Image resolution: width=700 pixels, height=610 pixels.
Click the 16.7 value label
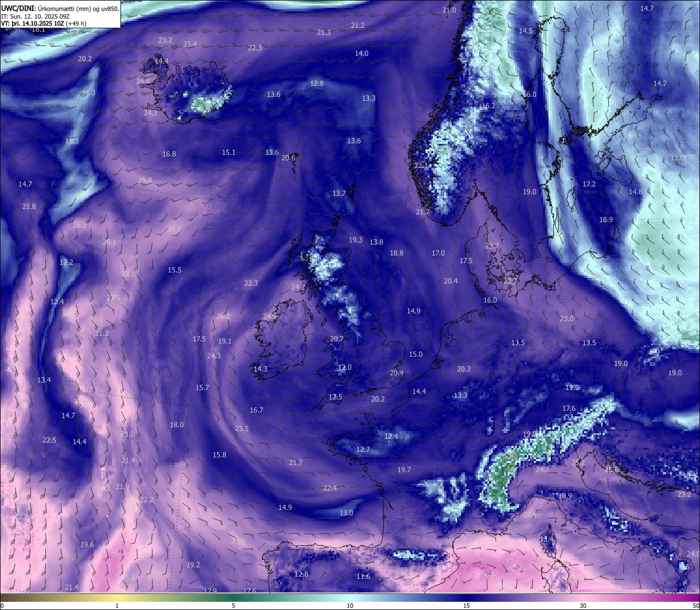coord(256,410)
